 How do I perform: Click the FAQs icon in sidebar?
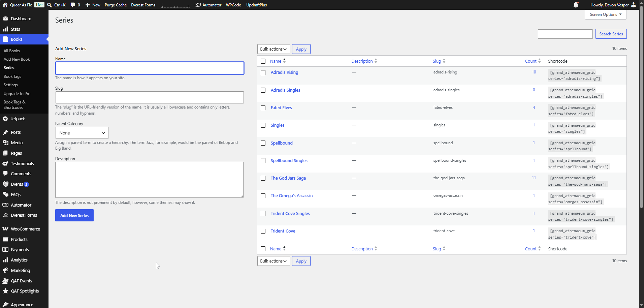point(5,194)
